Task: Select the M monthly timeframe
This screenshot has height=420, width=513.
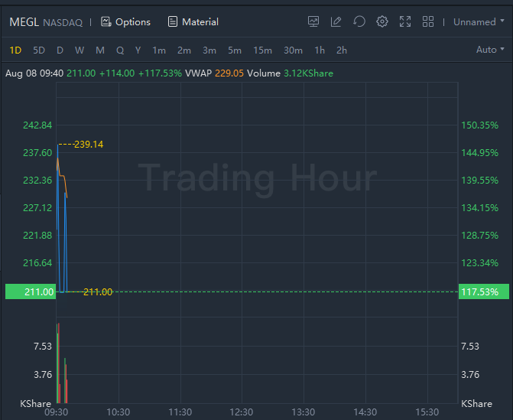Action: click(100, 50)
